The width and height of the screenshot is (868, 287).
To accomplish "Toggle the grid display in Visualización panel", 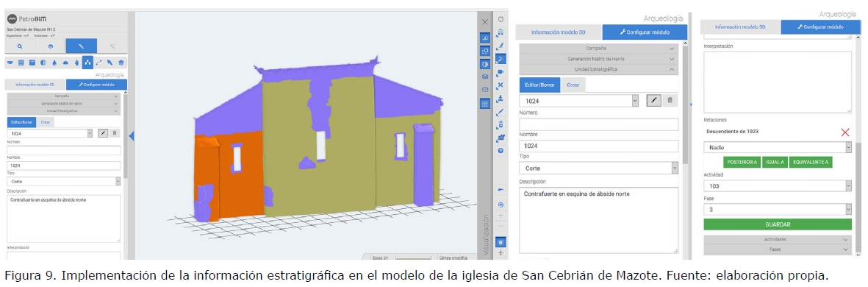I will point(484,104).
